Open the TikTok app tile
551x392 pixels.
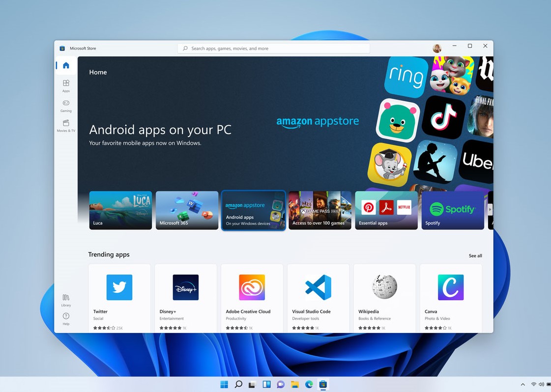(x=443, y=117)
